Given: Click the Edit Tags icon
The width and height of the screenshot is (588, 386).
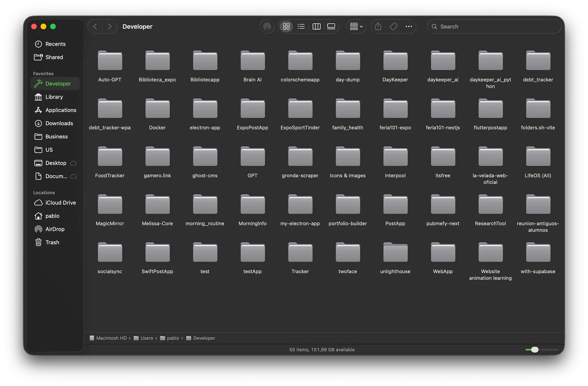Looking at the screenshot, I should tap(393, 27).
